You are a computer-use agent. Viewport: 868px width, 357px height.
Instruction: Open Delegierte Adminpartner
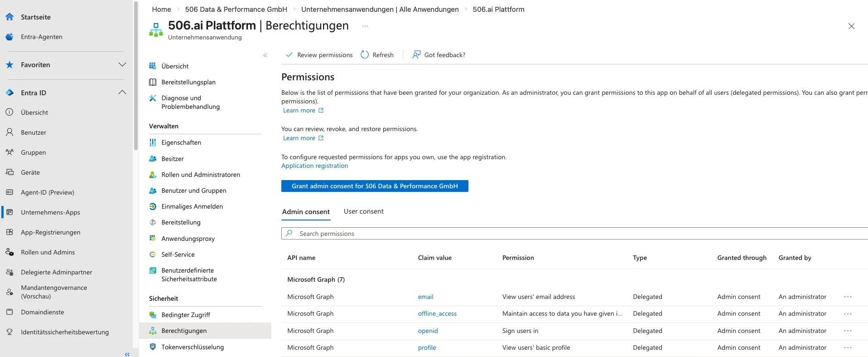[x=56, y=272]
